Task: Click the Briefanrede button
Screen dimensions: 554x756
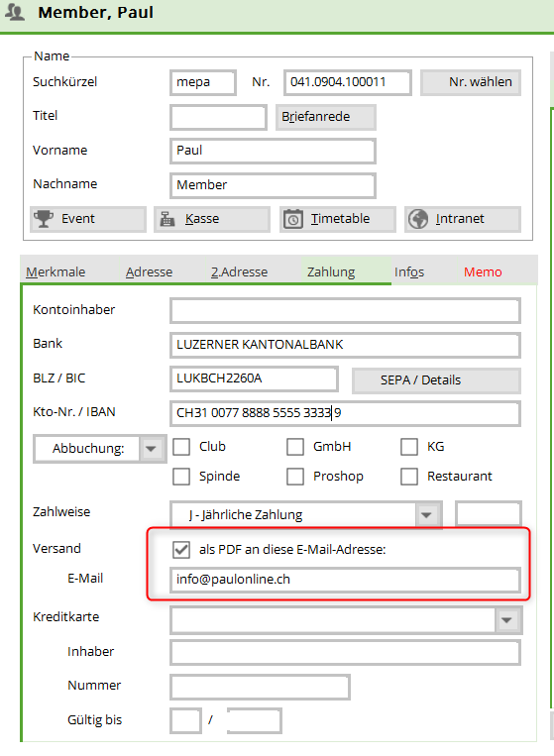Action: pos(325,117)
